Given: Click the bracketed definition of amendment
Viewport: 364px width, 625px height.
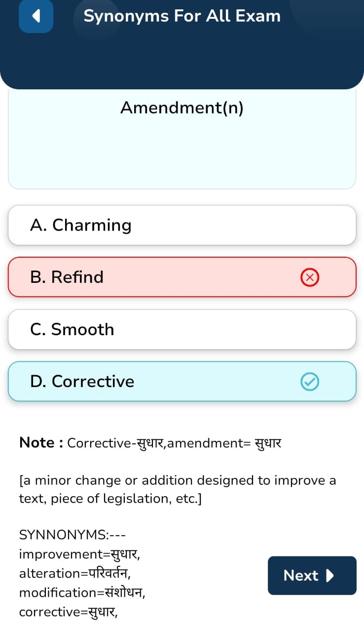Looking at the screenshot, I should (x=177, y=489).
